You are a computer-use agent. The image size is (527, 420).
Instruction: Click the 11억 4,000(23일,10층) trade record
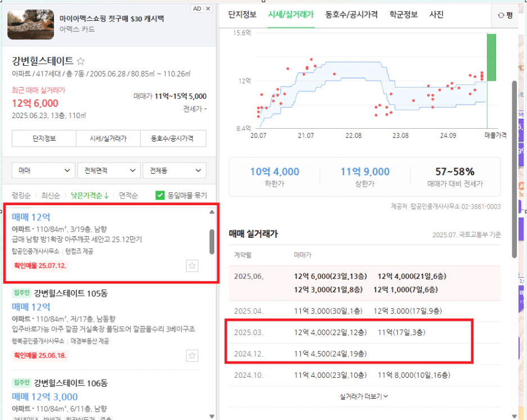pos(330,376)
